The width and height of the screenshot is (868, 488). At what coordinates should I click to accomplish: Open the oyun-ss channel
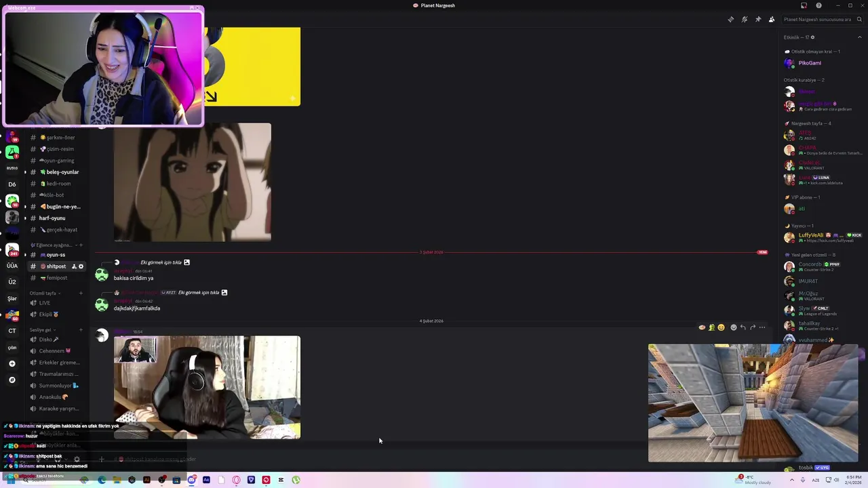point(57,255)
